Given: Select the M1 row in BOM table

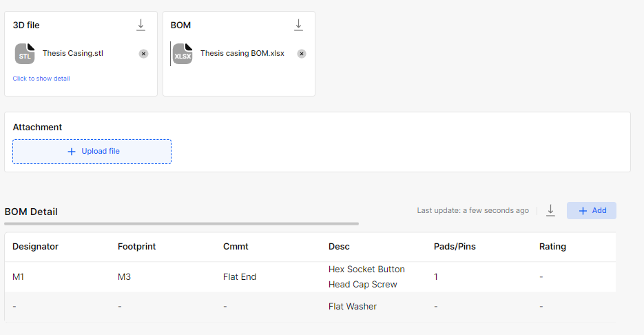Looking at the screenshot, I should point(310,277).
